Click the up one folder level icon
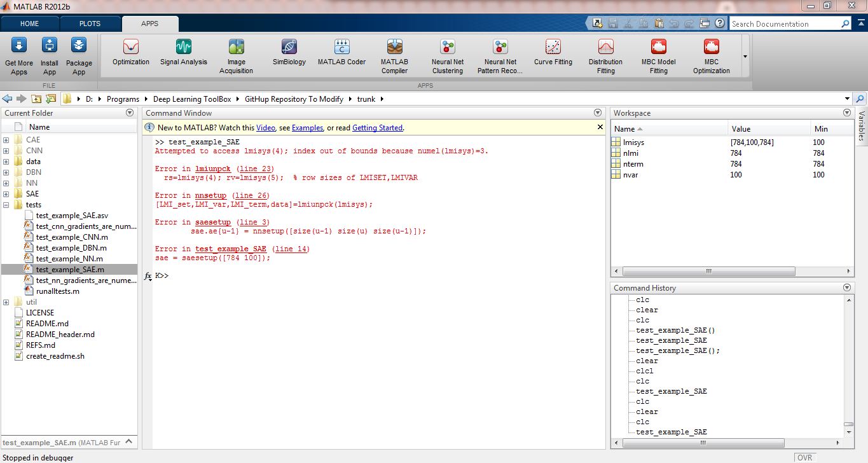868x463 pixels. [x=36, y=99]
